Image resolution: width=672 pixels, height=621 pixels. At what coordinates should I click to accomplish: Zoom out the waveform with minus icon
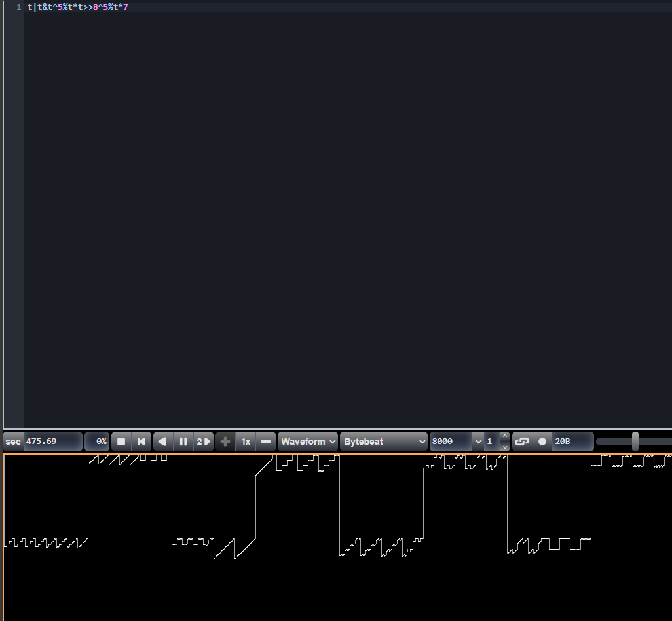pyautogui.click(x=265, y=442)
